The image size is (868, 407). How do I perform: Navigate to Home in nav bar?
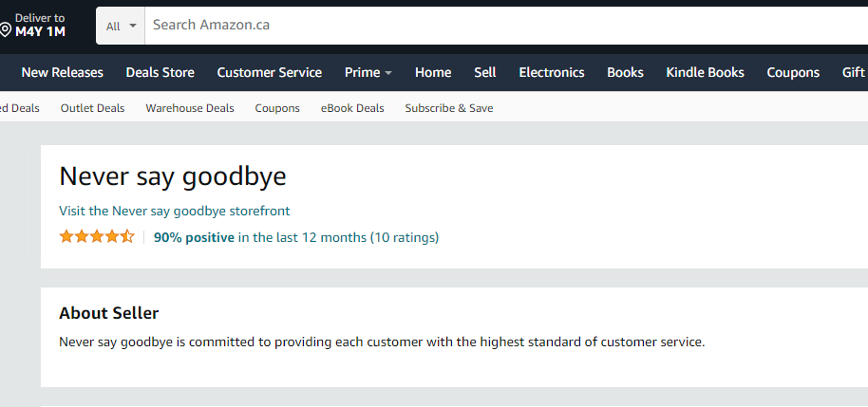coord(433,72)
